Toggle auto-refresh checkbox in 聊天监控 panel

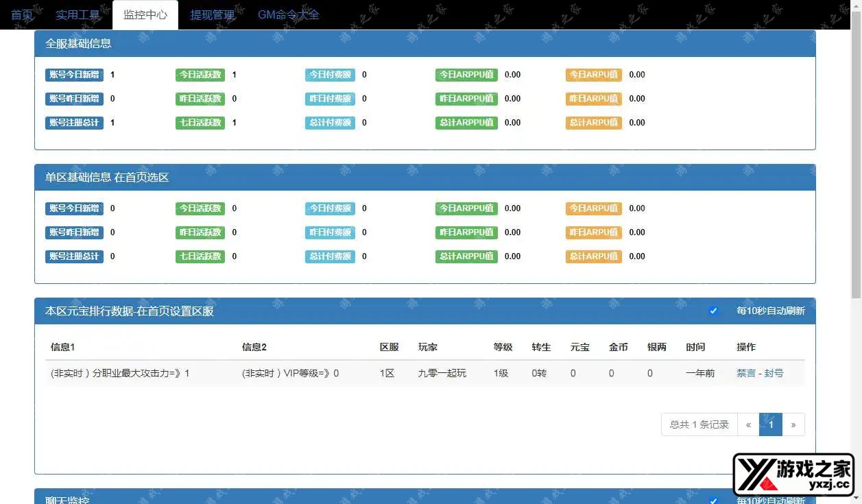pyautogui.click(x=713, y=500)
